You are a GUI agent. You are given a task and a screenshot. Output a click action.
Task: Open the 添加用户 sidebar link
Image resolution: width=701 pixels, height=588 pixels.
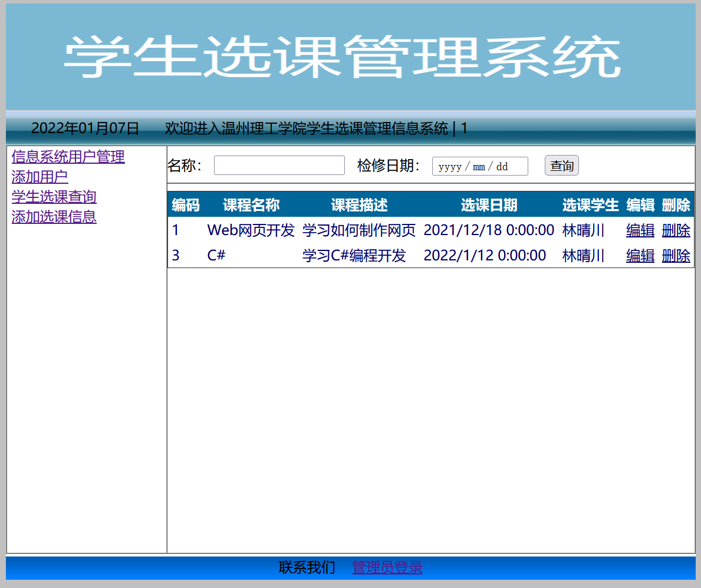40,177
